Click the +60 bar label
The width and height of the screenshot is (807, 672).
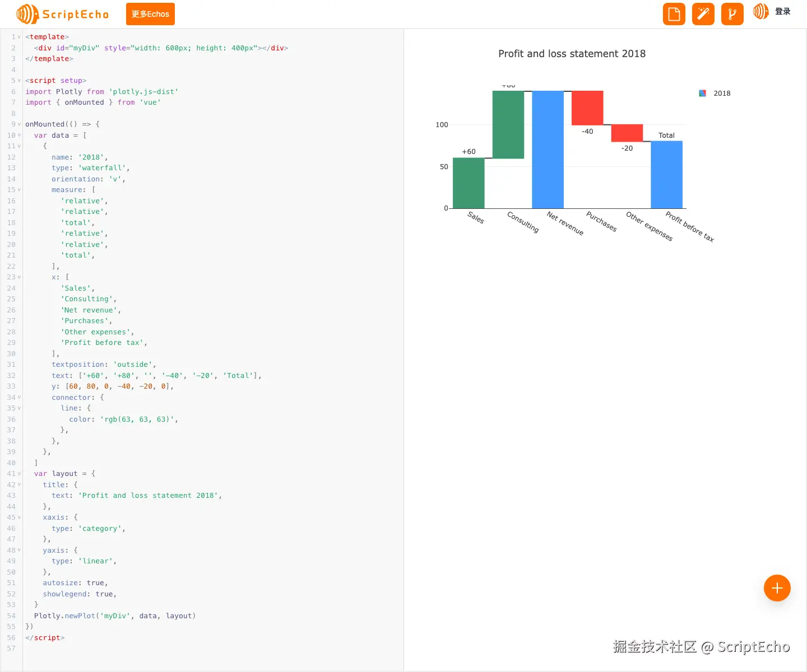(x=469, y=152)
